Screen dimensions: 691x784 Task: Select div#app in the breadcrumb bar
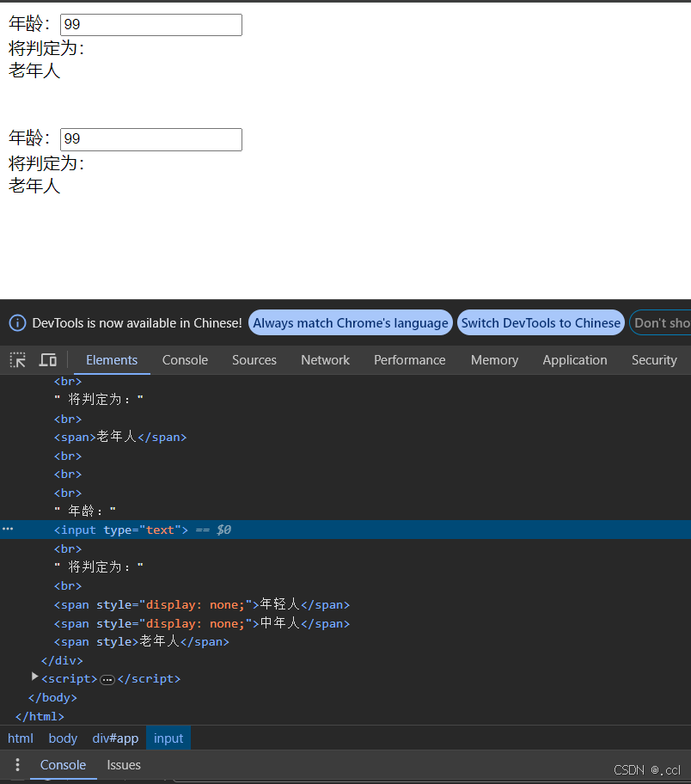click(115, 738)
